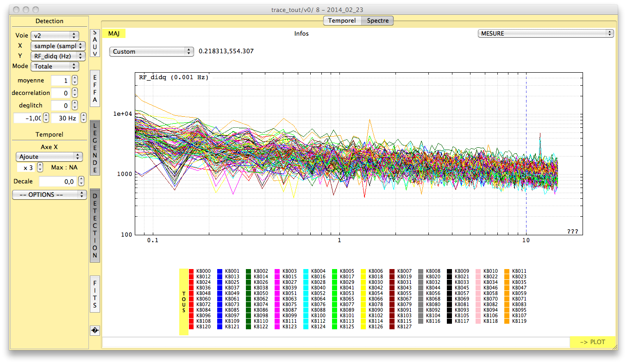Click the red swatch next to KB000
This screenshot has height=364, width=627.
[x=191, y=271]
